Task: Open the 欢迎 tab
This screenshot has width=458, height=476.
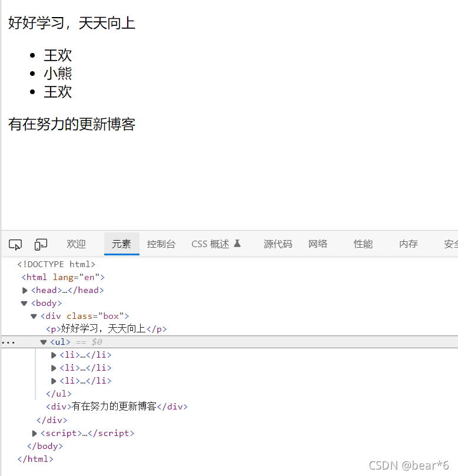Action: (x=76, y=244)
